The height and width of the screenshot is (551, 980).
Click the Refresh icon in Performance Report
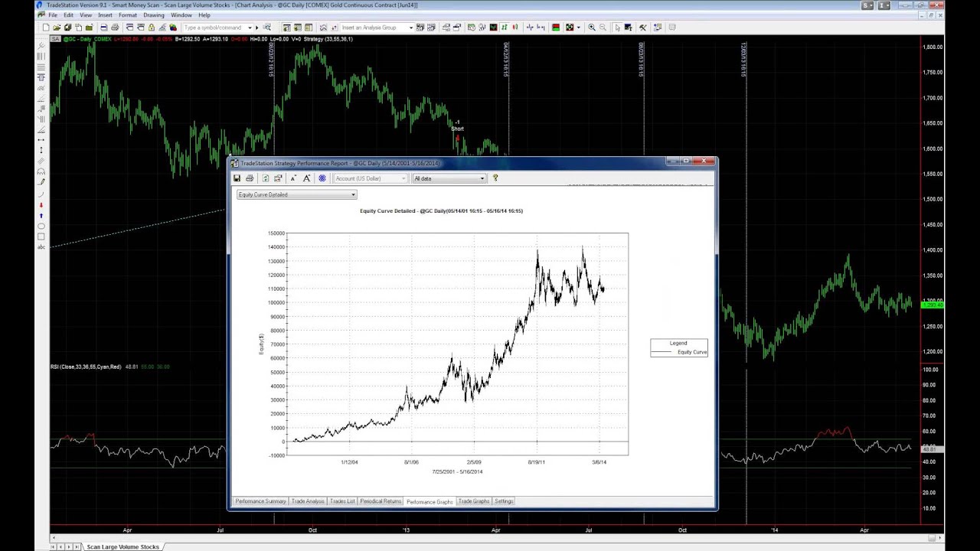pyautogui.click(x=266, y=178)
